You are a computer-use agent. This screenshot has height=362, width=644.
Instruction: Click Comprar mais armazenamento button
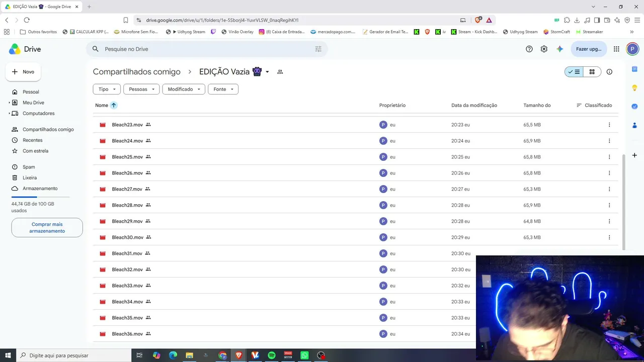(x=47, y=228)
